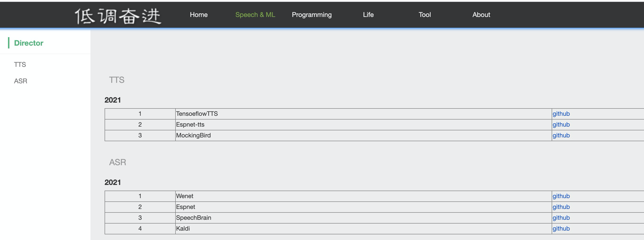Click the Director sidebar heading
The height and width of the screenshot is (240, 644).
pos(29,43)
